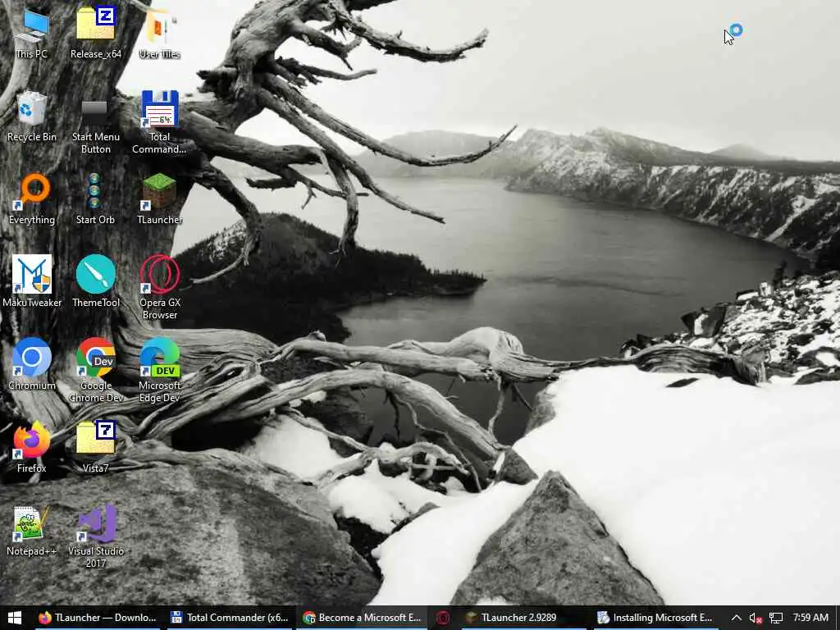840x630 pixels.
Task: Select the ThemeTool desktop icon
Action: (x=96, y=281)
